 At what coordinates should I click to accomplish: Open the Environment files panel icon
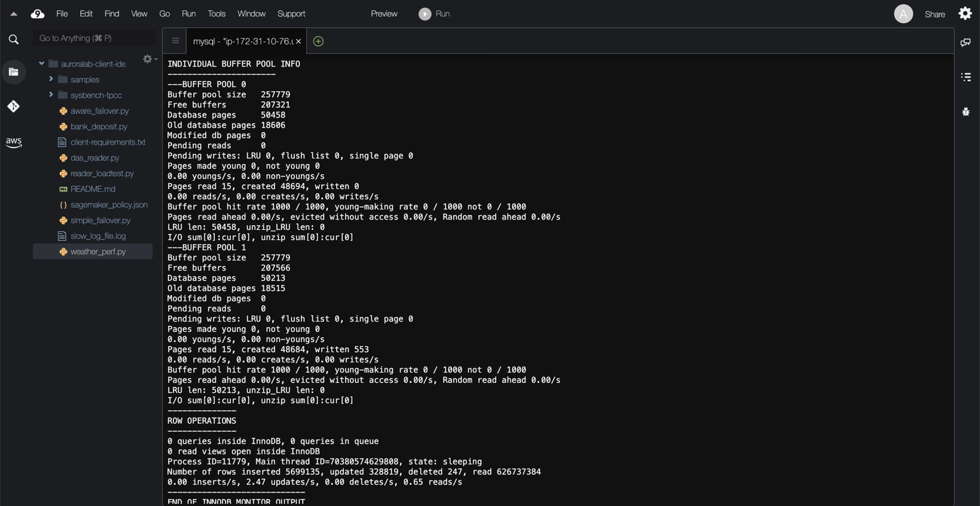click(x=14, y=72)
